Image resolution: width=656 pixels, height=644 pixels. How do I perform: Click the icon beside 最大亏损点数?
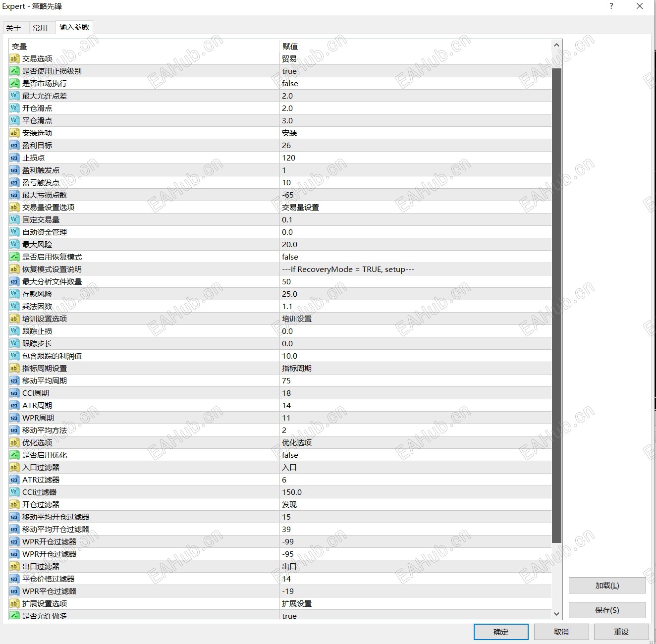(x=14, y=195)
